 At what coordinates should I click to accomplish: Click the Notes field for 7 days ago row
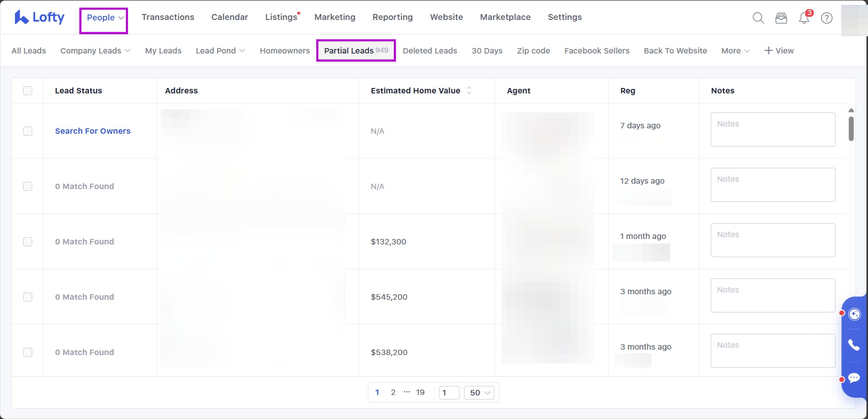coord(773,129)
